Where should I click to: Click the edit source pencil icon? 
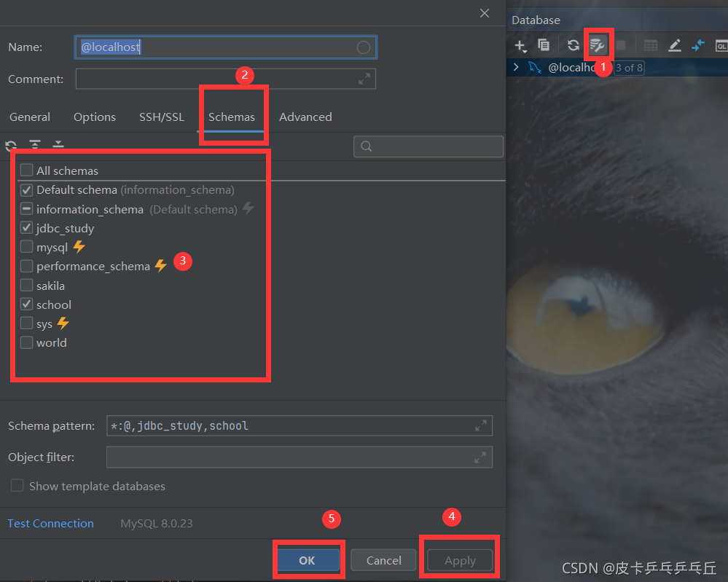674,45
